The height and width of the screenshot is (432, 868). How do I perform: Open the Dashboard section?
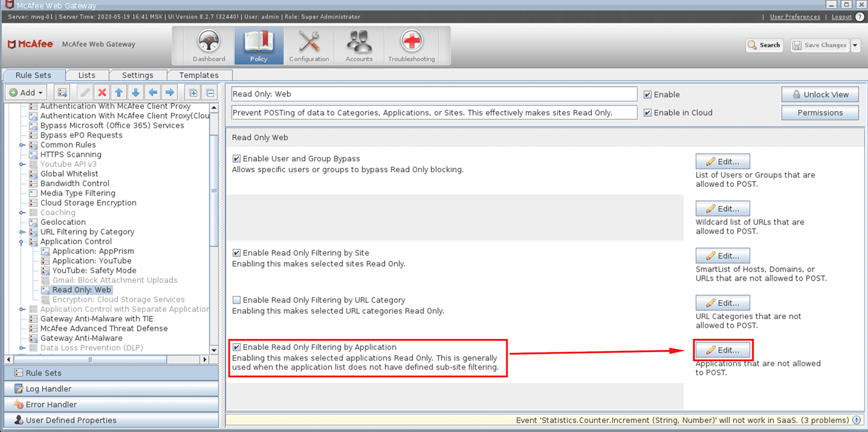[x=209, y=46]
